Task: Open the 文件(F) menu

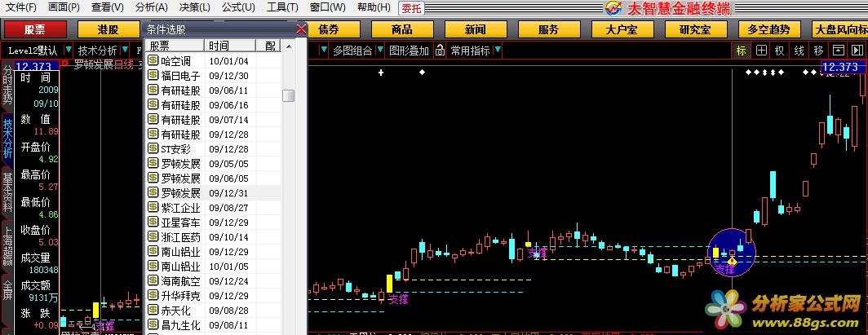Action: tap(21, 7)
